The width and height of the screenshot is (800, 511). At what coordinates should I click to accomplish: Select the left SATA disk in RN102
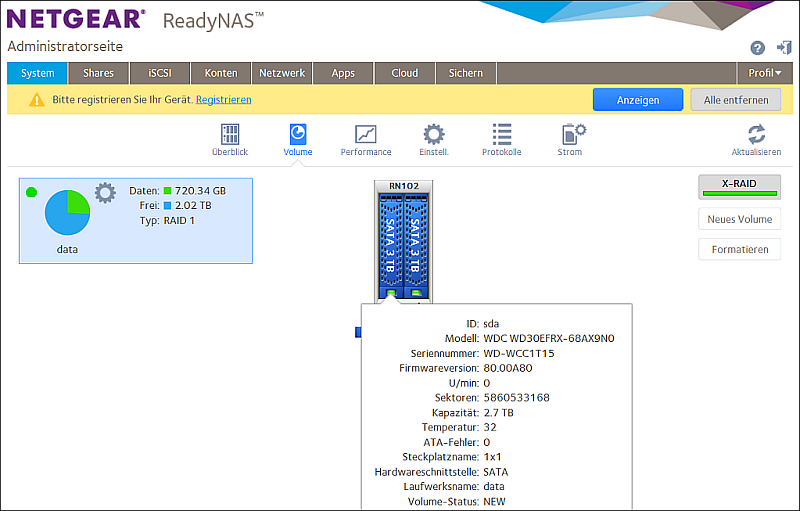tap(388, 245)
